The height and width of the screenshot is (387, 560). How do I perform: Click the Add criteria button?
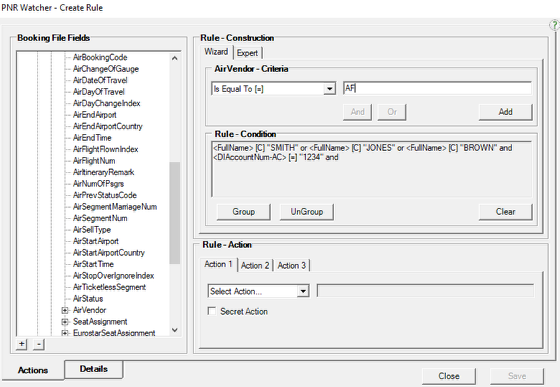[505, 112]
